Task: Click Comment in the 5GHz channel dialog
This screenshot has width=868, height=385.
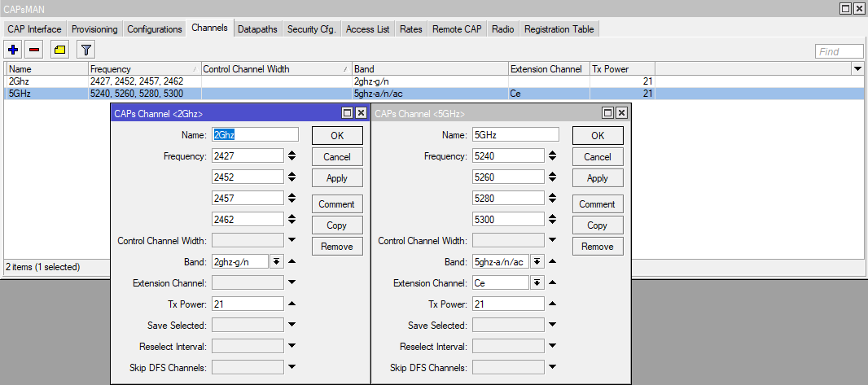Action: [598, 204]
